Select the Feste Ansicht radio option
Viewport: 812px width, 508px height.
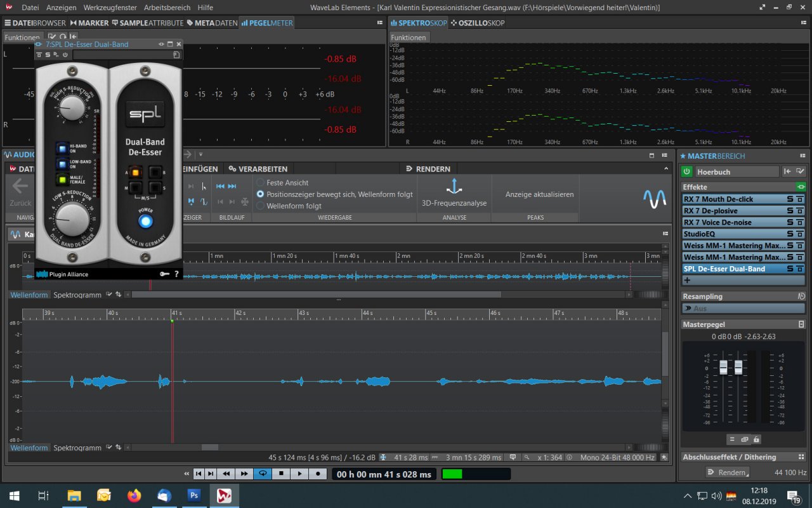[260, 183]
